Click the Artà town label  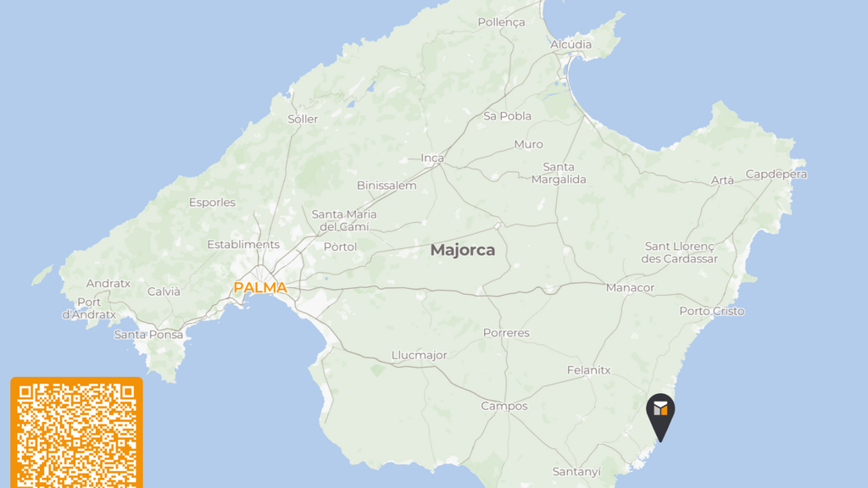(x=722, y=180)
